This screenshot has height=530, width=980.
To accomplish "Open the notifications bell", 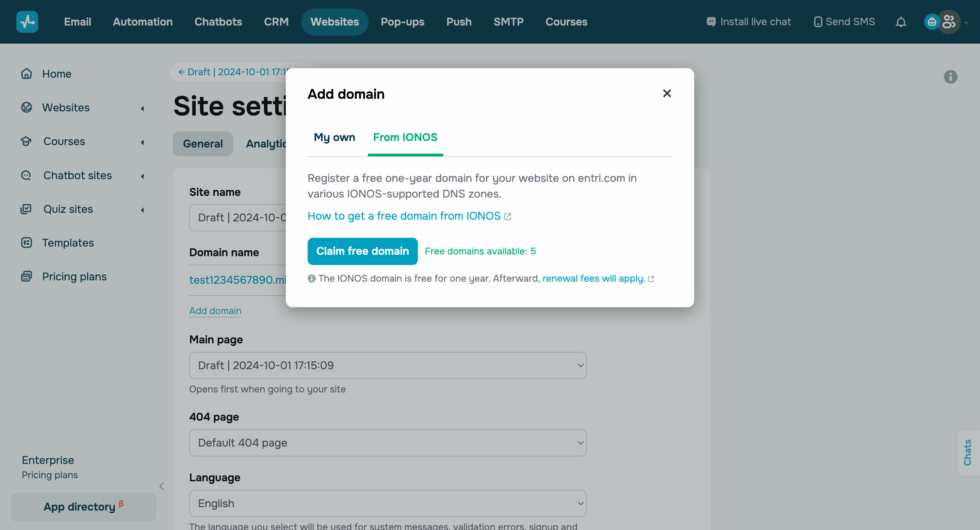I will point(901,22).
